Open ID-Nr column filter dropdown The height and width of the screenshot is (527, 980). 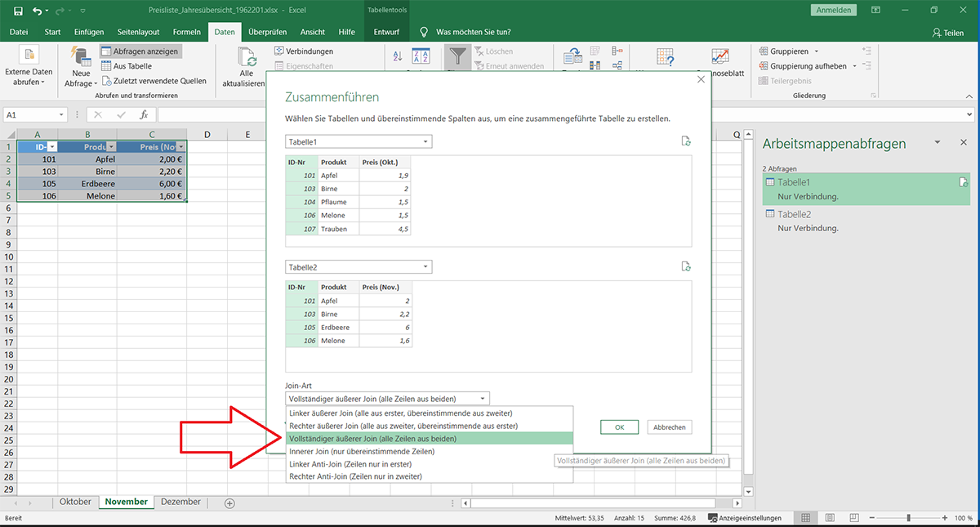pos(51,146)
